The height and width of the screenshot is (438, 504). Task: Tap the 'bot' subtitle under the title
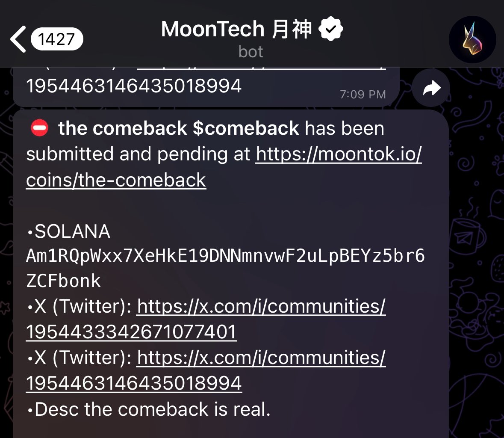tap(251, 52)
